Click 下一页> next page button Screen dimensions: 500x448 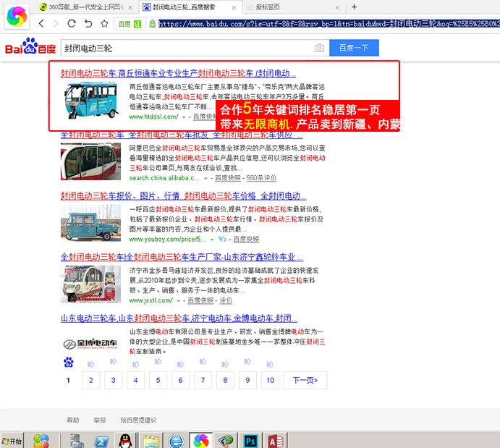305,380
